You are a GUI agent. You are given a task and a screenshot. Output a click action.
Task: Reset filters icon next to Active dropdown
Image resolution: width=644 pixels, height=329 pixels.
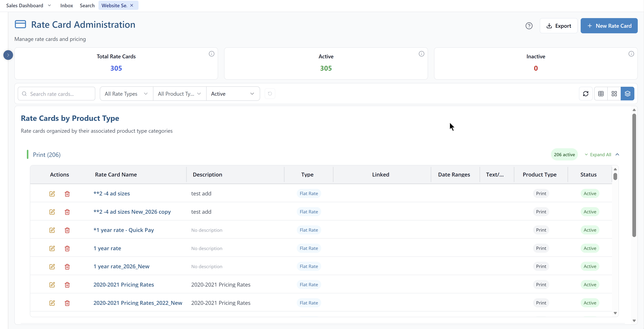[270, 93]
